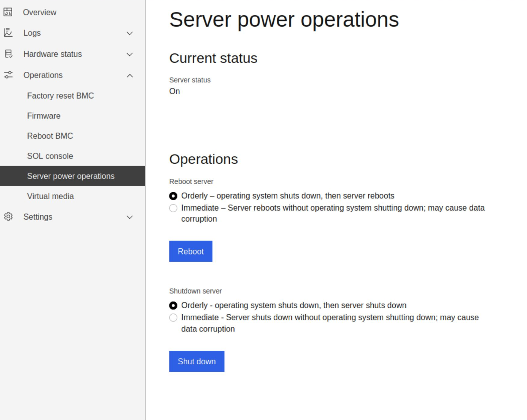Image resolution: width=527 pixels, height=420 pixels.
Task: Click the Operations sliders icon
Action: pyautogui.click(x=8, y=75)
